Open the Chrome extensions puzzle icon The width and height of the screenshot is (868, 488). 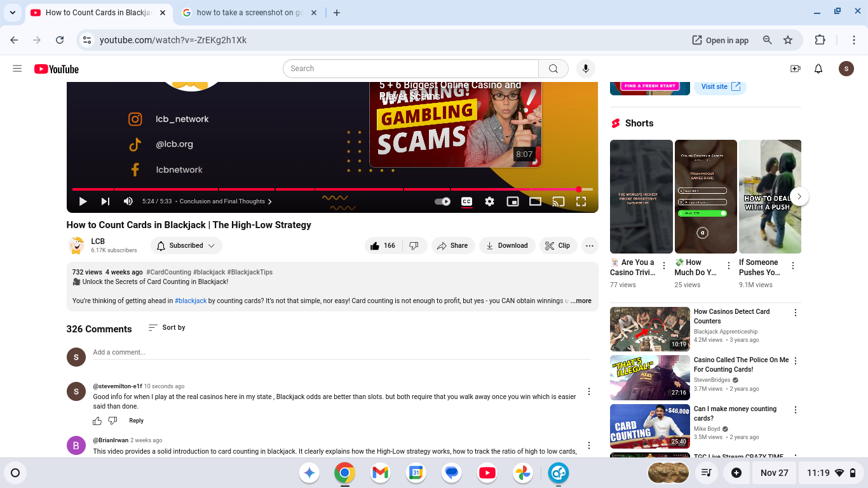820,40
